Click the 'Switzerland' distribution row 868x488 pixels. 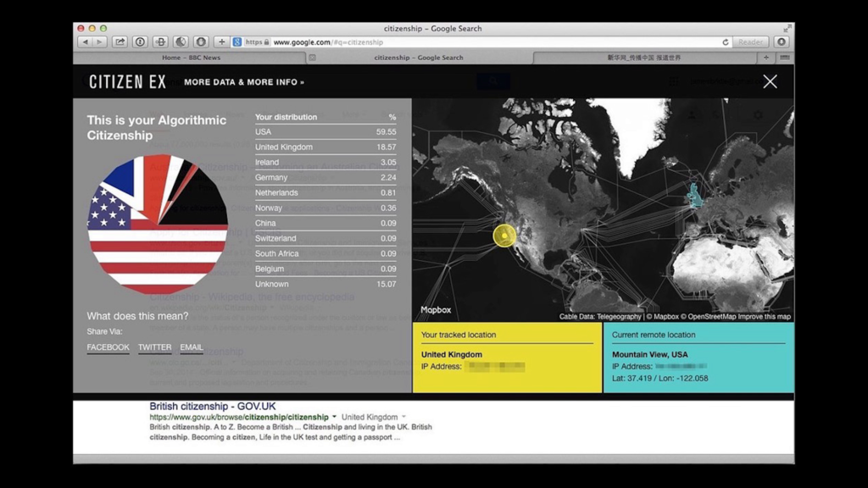325,238
